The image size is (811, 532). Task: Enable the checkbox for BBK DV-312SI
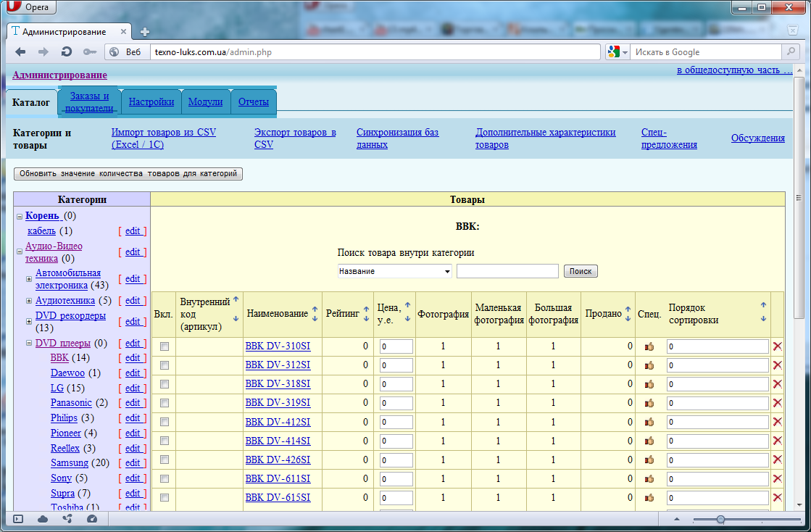[165, 365]
